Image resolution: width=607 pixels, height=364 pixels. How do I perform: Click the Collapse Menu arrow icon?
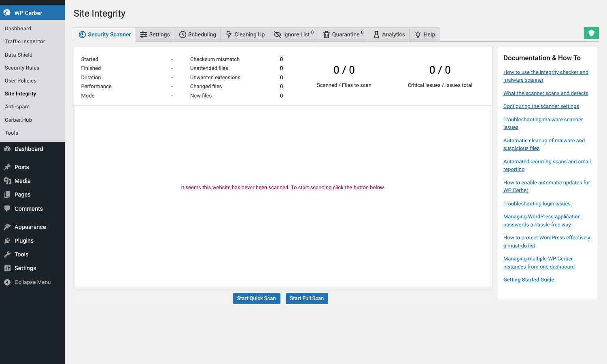(7, 282)
